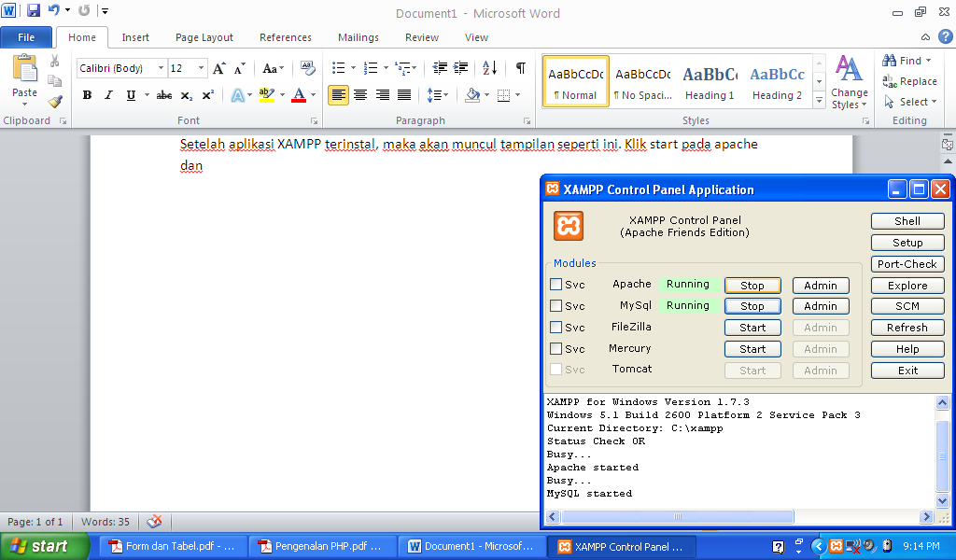Align text to the right

click(x=382, y=95)
